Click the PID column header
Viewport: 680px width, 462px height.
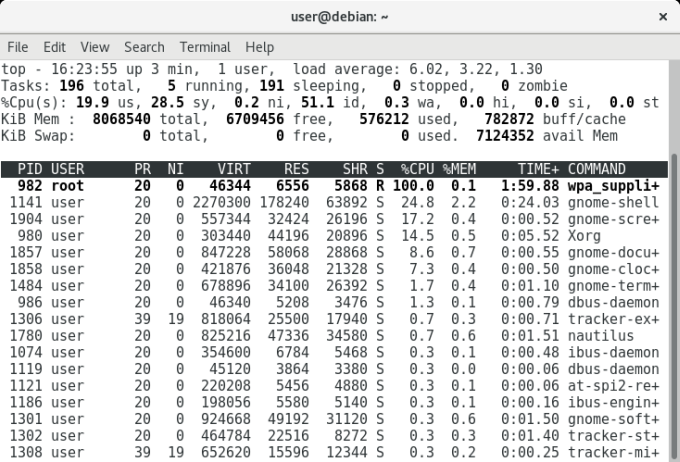pyautogui.click(x=29, y=169)
